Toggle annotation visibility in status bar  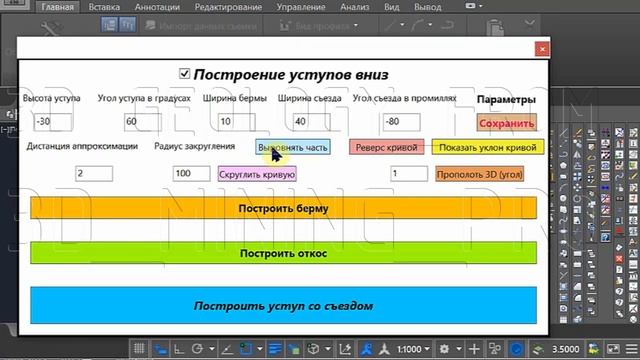click(x=367, y=349)
